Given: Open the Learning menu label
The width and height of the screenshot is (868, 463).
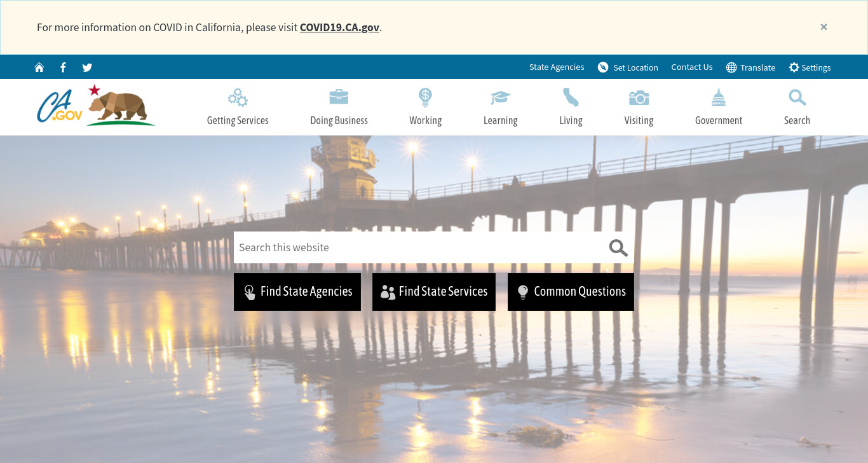Looking at the screenshot, I should point(500,120).
